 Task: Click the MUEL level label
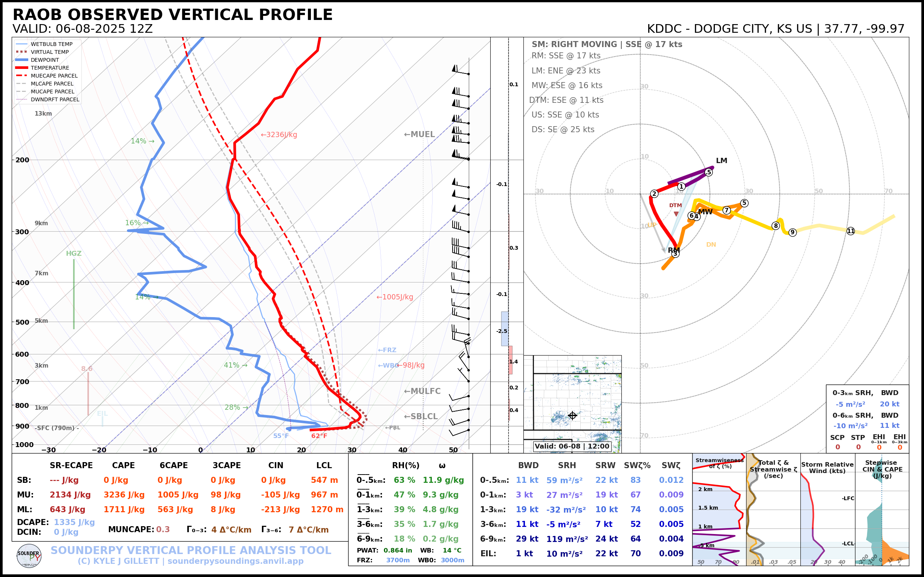pos(419,134)
